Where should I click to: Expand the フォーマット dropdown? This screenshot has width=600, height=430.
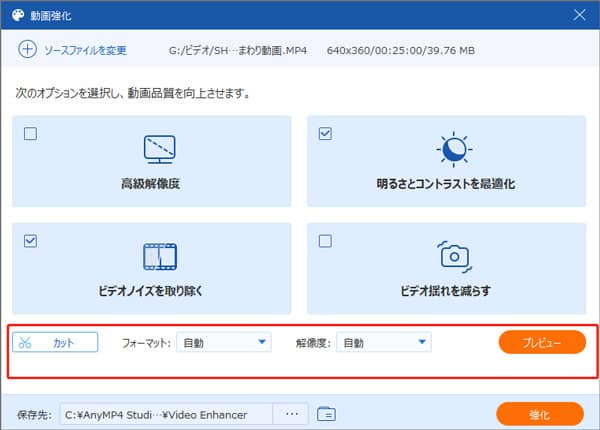(224, 343)
